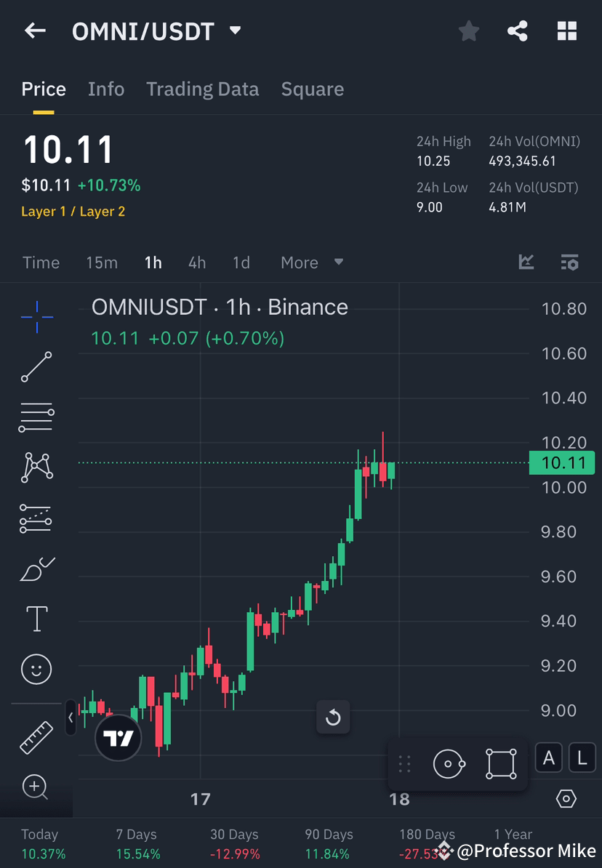Screen dimensions: 602x868
Task: Open the Trading Data tab
Action: 203,89
